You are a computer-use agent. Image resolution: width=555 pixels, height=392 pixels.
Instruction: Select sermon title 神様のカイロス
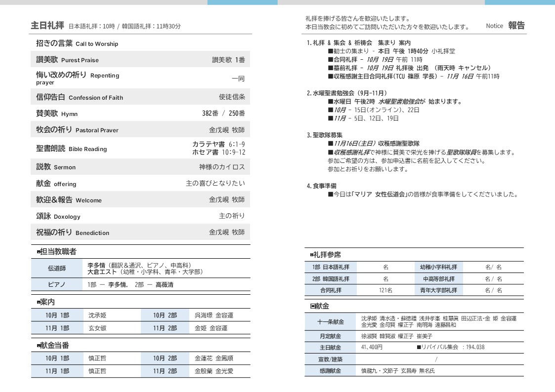[222, 167]
